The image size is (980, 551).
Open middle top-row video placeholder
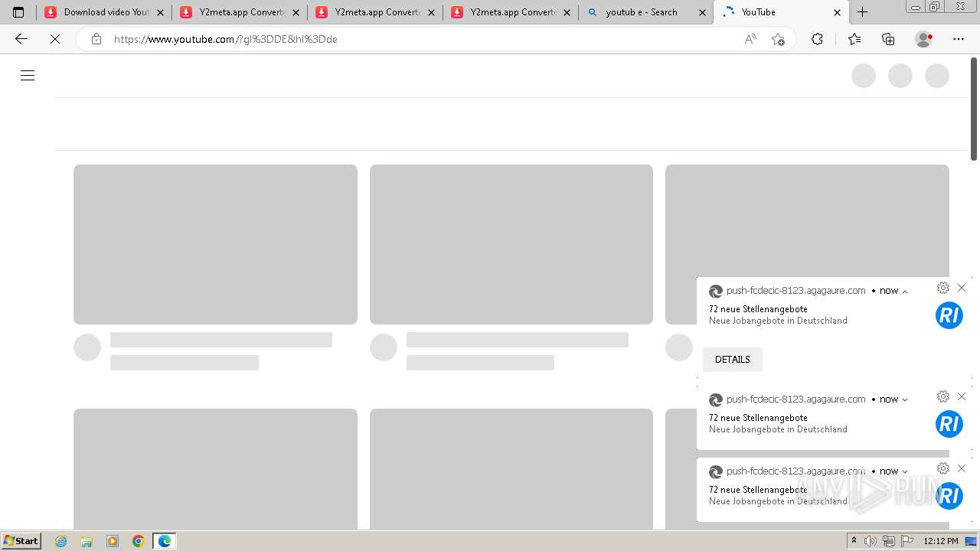pyautogui.click(x=511, y=244)
